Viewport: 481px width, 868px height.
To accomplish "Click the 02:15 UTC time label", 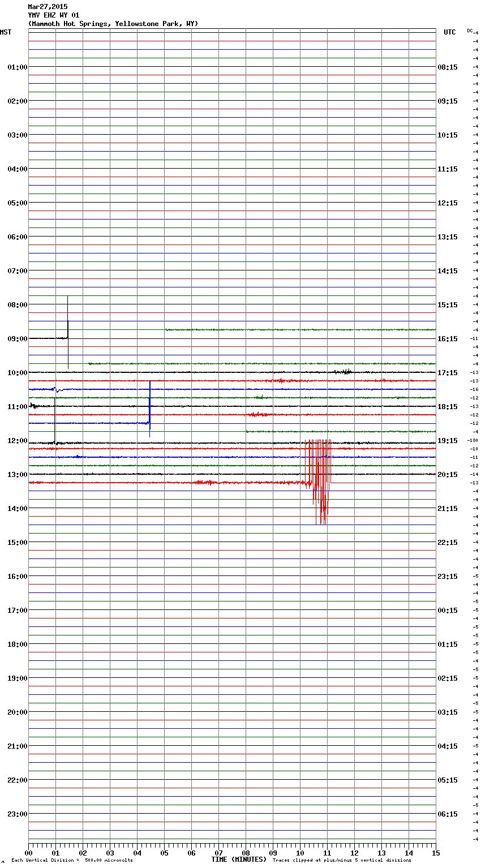I will tap(448, 678).
